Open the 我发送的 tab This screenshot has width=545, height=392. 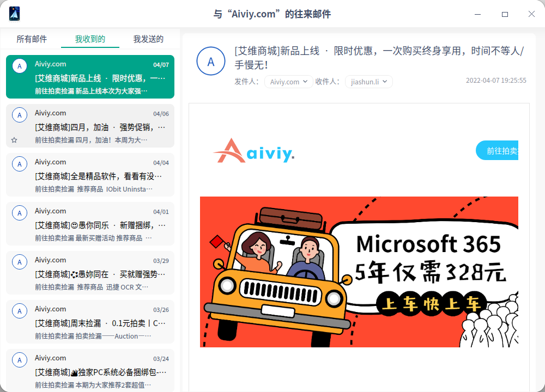[x=148, y=39]
